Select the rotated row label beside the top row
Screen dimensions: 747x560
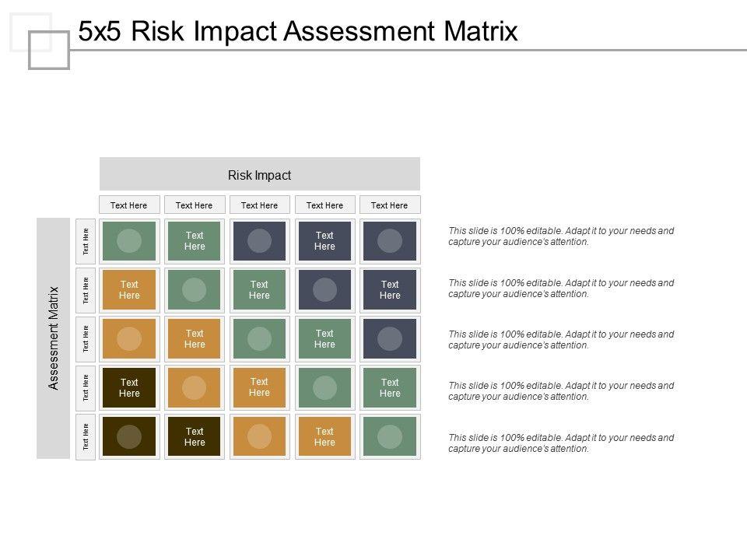(x=86, y=241)
